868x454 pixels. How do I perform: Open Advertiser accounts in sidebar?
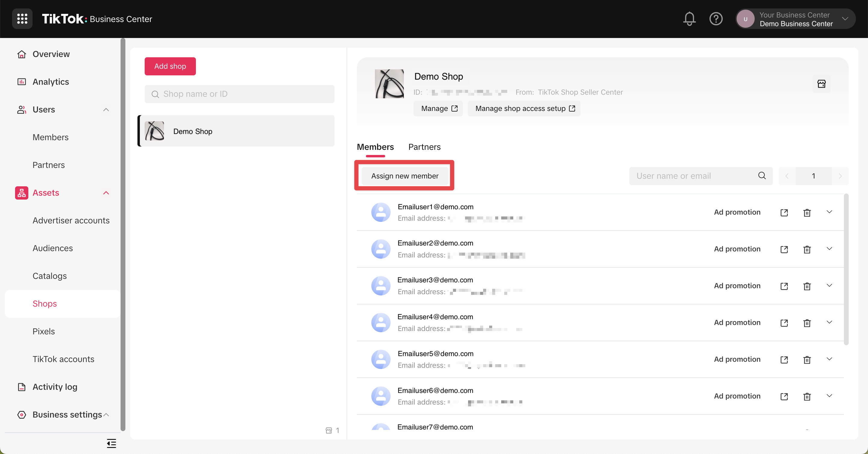point(71,220)
